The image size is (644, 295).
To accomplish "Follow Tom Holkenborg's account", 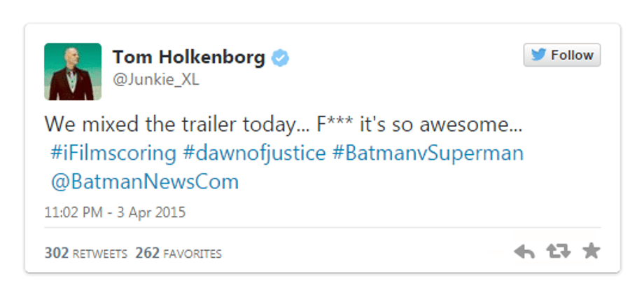I will (x=562, y=55).
